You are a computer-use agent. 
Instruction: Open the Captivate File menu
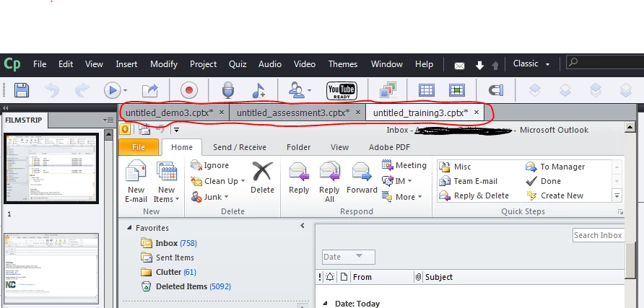[x=40, y=64]
